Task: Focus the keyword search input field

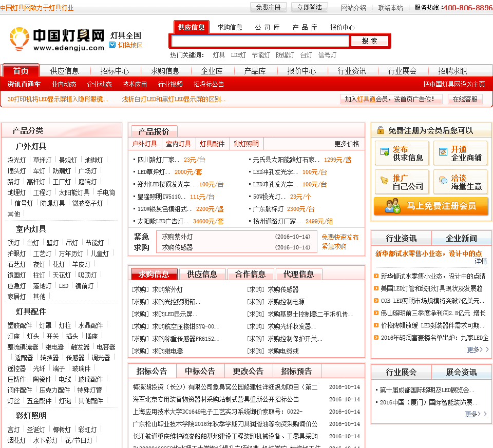Action: [x=260, y=41]
